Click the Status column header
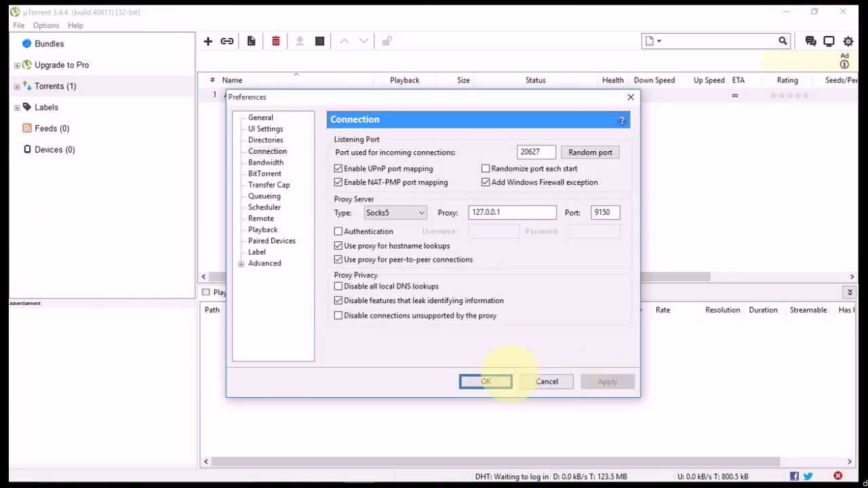Image resolution: width=868 pixels, height=488 pixels. pos(535,80)
